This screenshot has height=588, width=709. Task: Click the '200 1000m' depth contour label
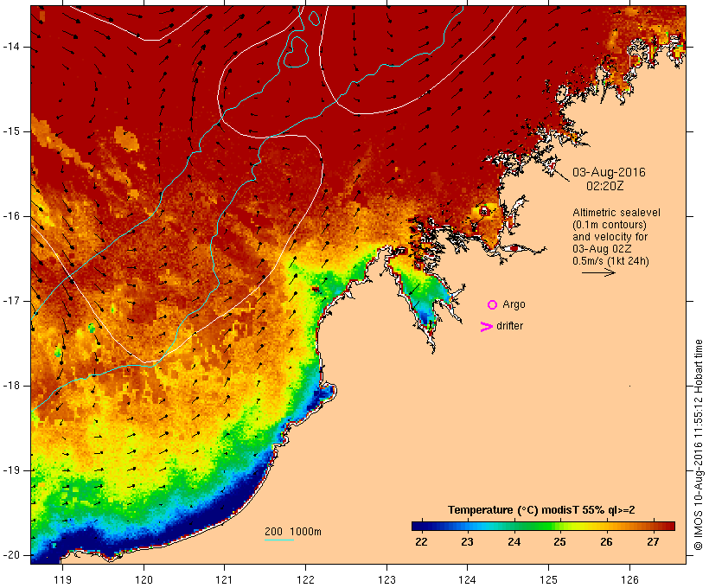293,532
